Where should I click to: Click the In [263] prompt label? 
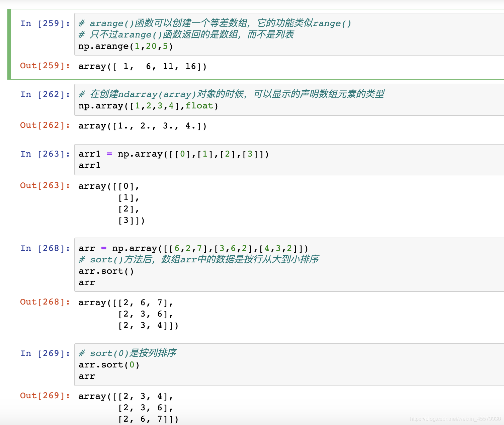pos(45,154)
